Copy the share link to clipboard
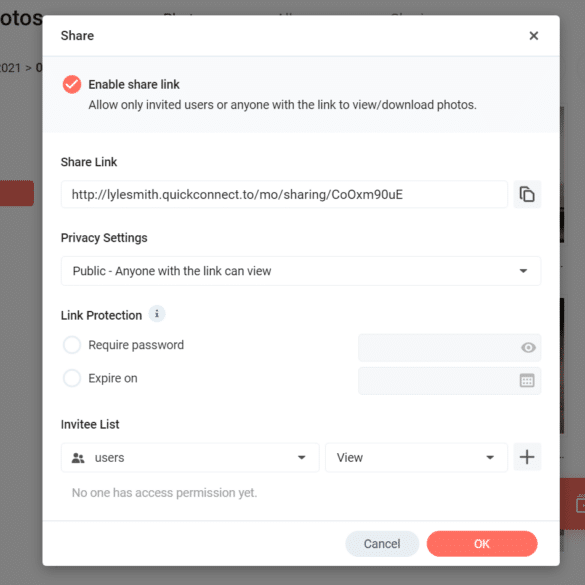This screenshot has height=585, width=585. 527,194
